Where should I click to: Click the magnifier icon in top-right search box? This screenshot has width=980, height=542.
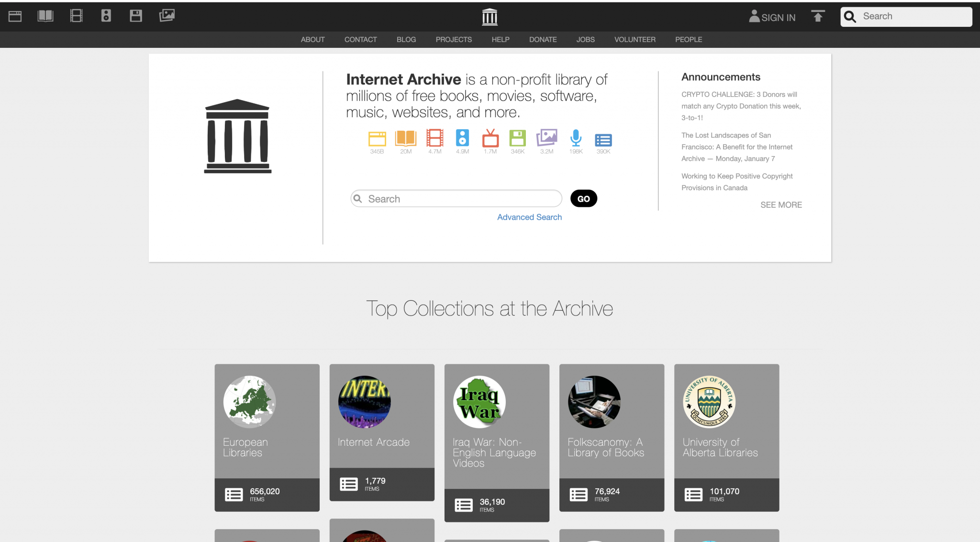[850, 17]
